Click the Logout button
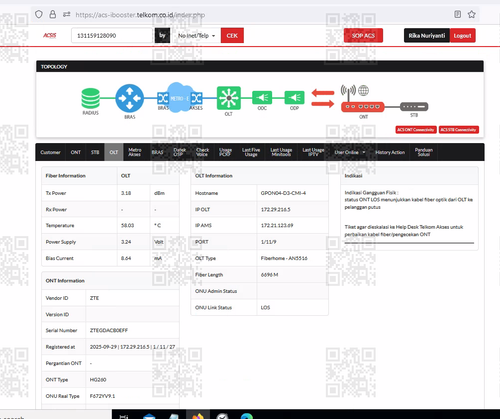This screenshot has width=500, height=419. coord(462,36)
